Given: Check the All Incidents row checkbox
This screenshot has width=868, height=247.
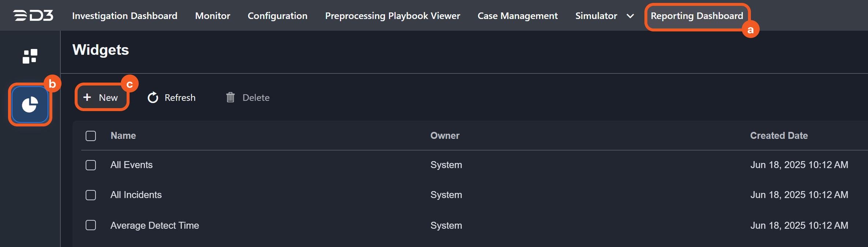Looking at the screenshot, I should (91, 195).
